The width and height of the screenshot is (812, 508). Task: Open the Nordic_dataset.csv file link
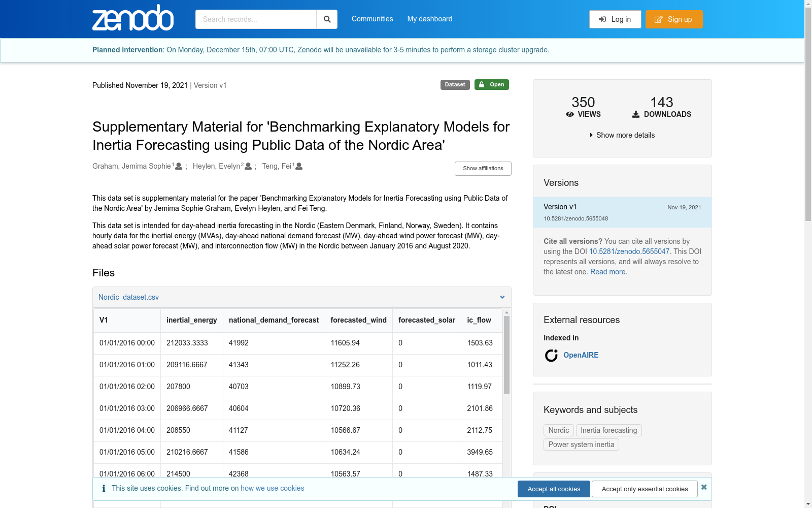tap(128, 297)
